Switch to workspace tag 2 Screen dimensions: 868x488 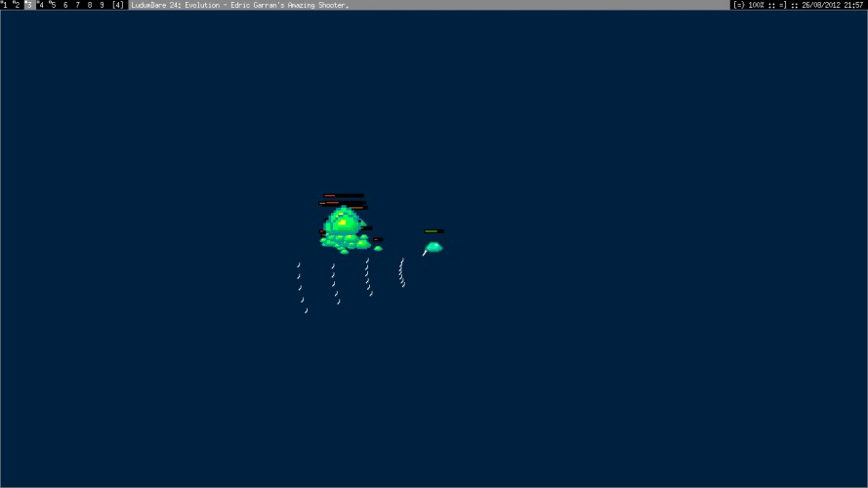[17, 5]
